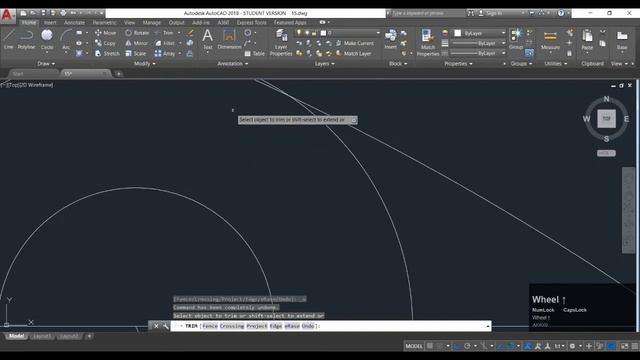This screenshot has height=360, width=640.
Task: Open Layer Properties manager
Action: click(x=281, y=42)
